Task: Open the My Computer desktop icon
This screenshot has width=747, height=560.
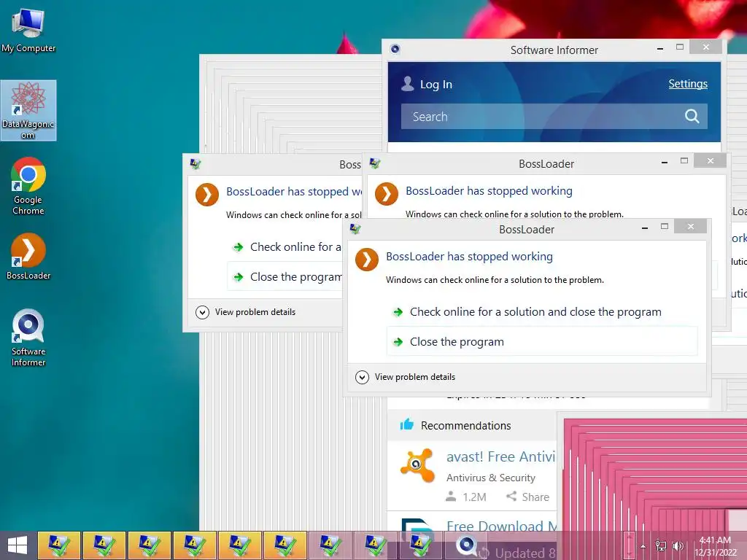Action: [x=28, y=31]
